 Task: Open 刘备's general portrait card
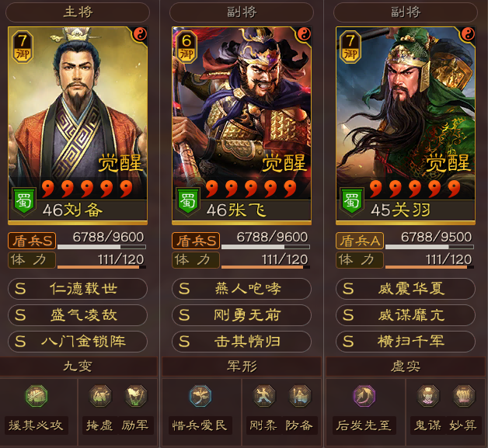coord(78,125)
